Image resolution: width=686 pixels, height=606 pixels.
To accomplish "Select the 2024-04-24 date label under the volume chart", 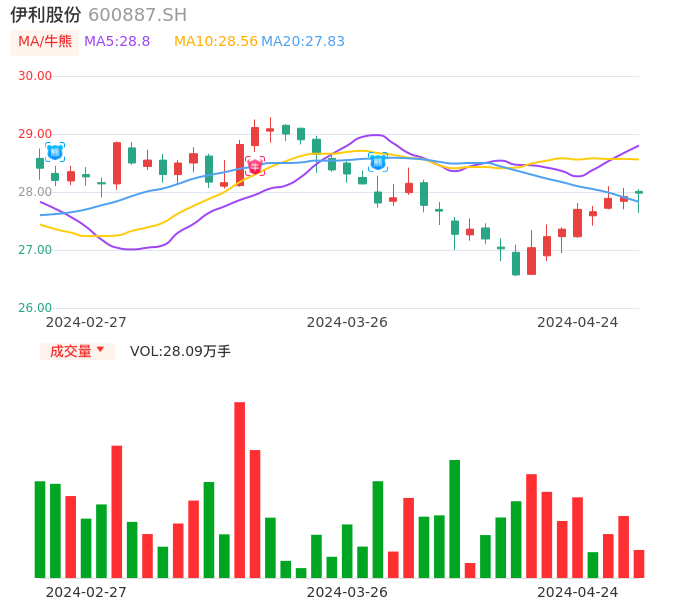I will [578, 592].
